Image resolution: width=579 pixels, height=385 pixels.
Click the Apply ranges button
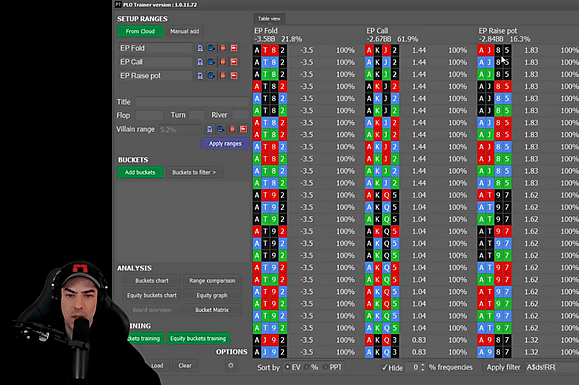(225, 144)
